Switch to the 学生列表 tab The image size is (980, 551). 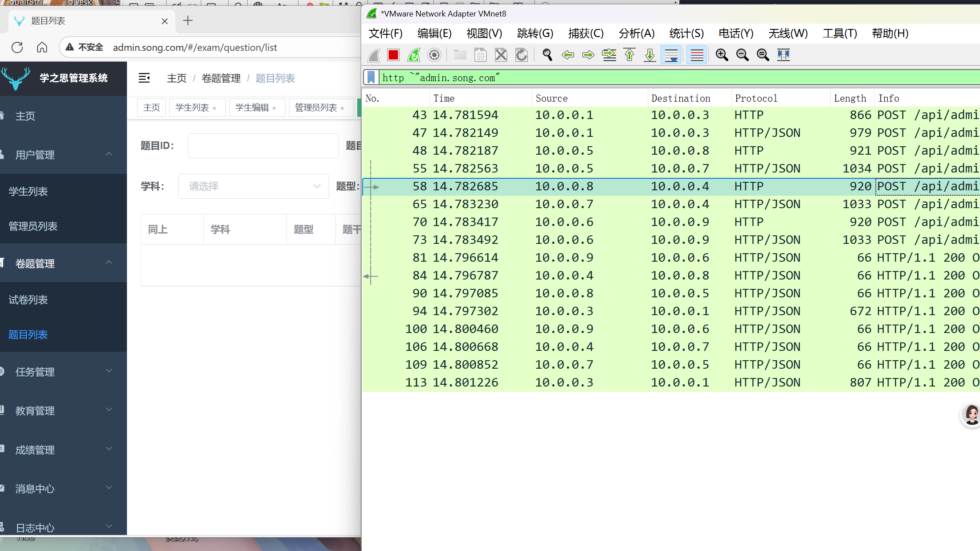(x=192, y=107)
